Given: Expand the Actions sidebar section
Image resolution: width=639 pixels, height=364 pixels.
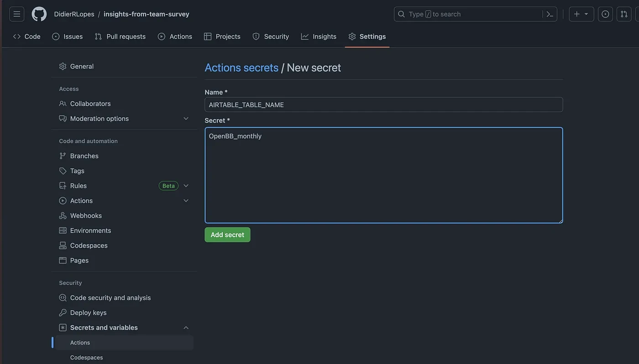Looking at the screenshot, I should (x=186, y=201).
